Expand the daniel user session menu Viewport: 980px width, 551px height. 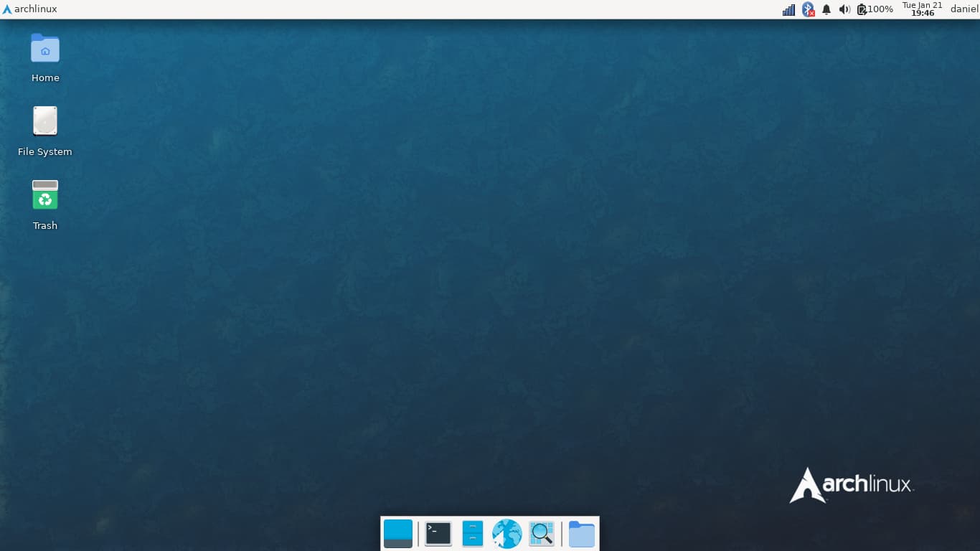tap(964, 9)
